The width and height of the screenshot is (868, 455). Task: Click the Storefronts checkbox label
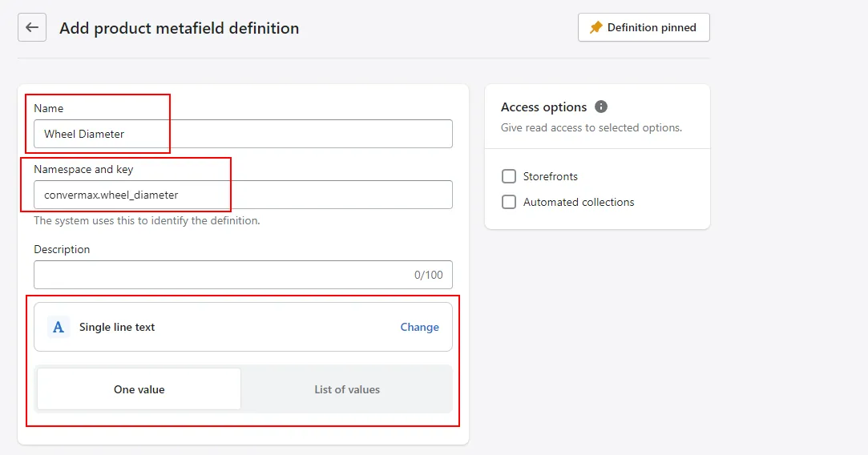pos(551,176)
